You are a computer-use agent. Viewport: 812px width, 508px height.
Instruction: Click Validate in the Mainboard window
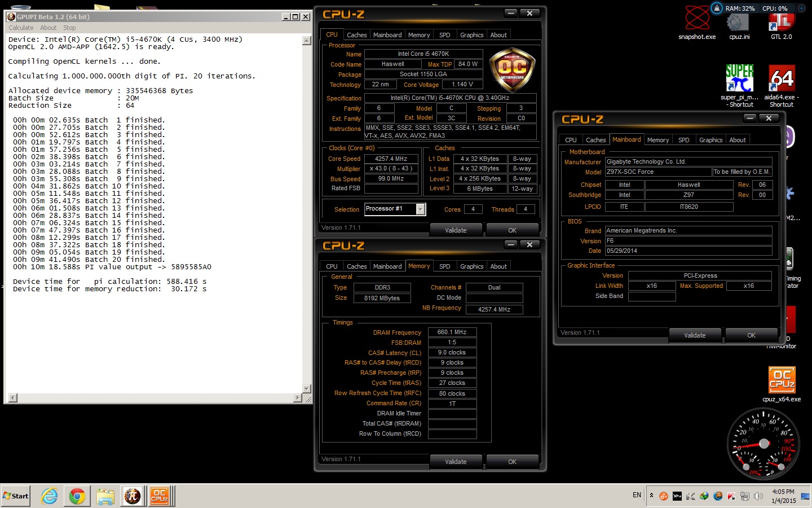point(695,335)
